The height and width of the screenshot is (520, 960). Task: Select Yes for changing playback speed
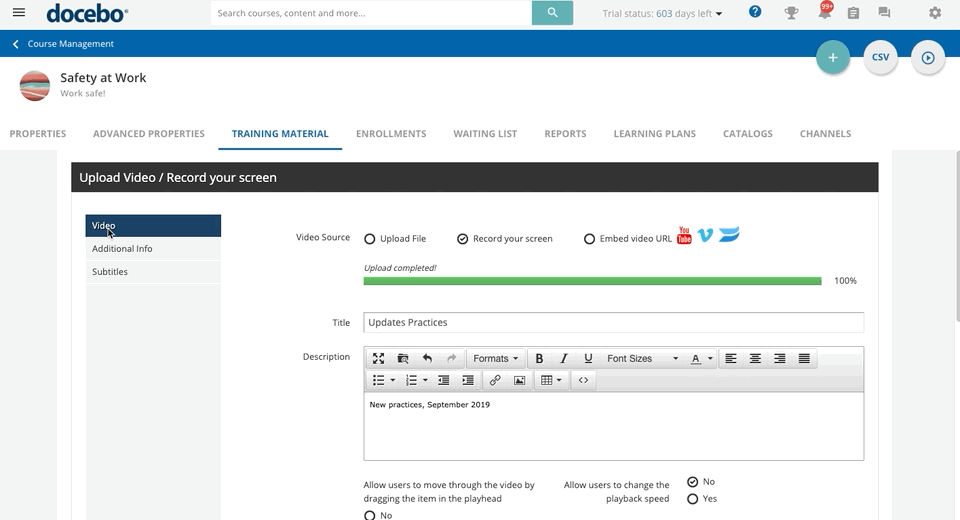pyautogui.click(x=692, y=499)
